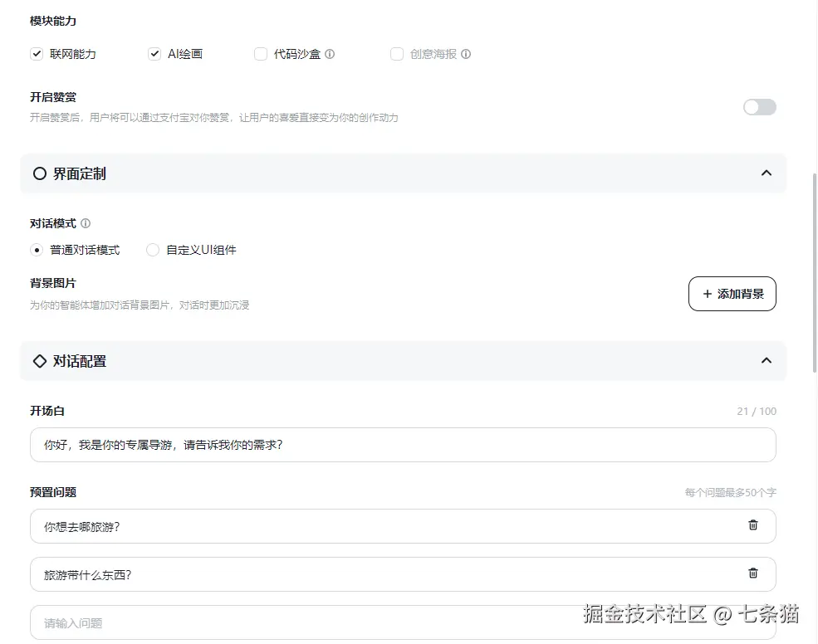
Task: Uncheck the AI绘画 checkbox
Action: click(154, 54)
